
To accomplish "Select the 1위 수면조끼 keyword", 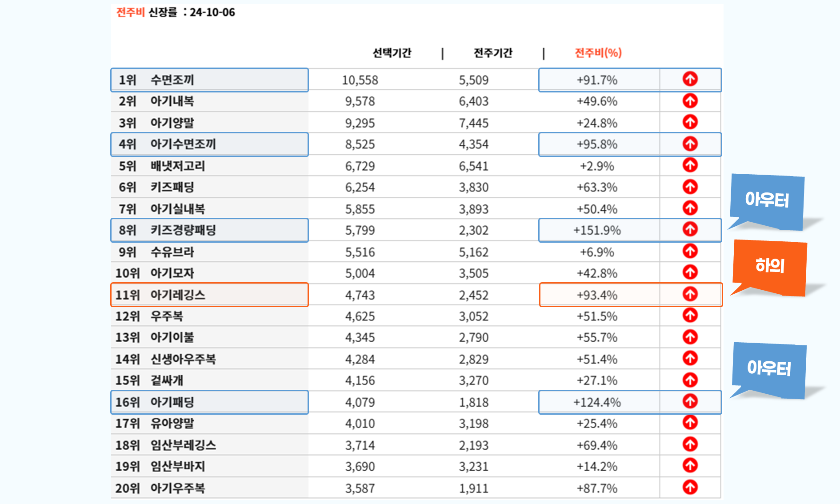I will click(172, 80).
